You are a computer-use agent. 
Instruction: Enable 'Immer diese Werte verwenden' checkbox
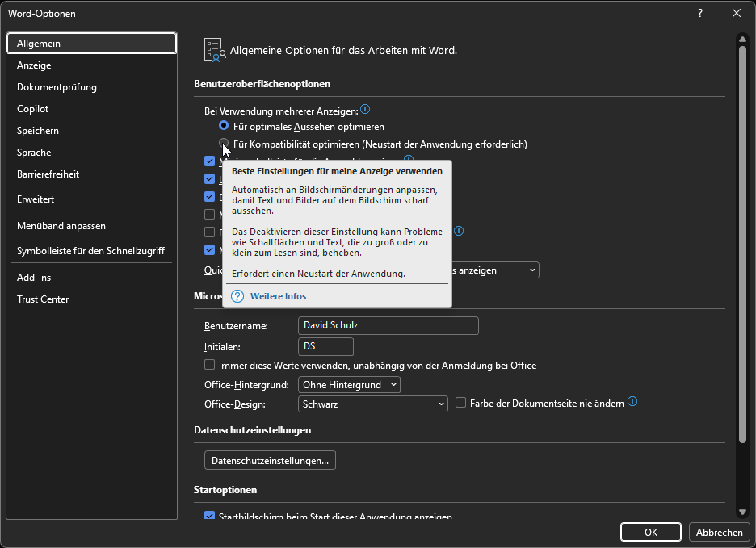(x=210, y=366)
